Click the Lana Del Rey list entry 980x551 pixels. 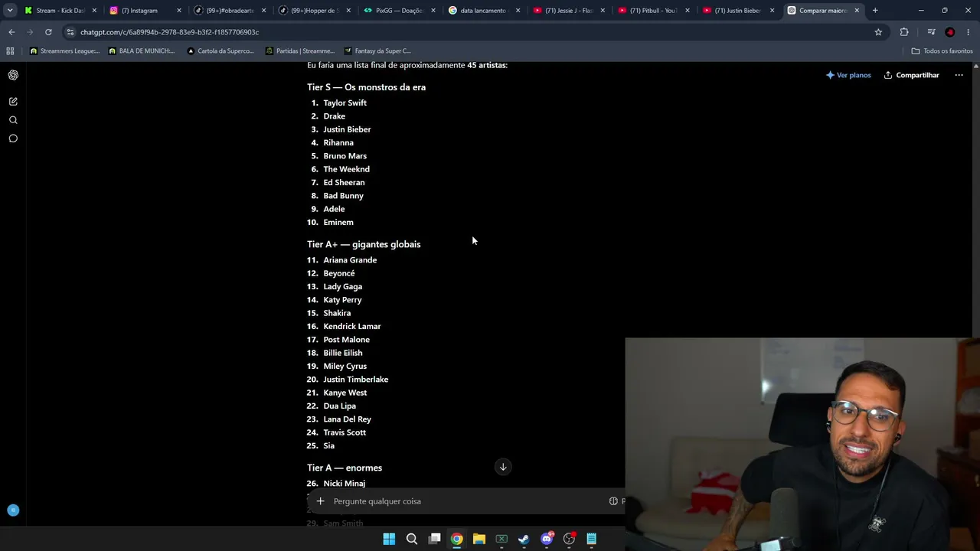tap(347, 419)
